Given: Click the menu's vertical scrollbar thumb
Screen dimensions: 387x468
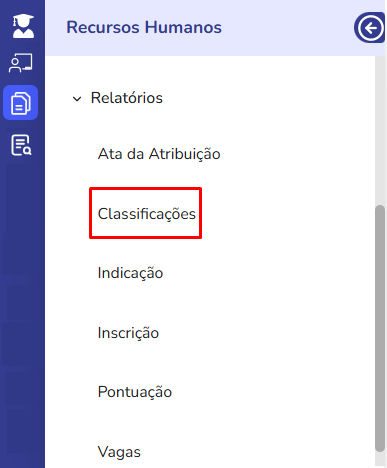Looking at the screenshot, I should [380, 328].
